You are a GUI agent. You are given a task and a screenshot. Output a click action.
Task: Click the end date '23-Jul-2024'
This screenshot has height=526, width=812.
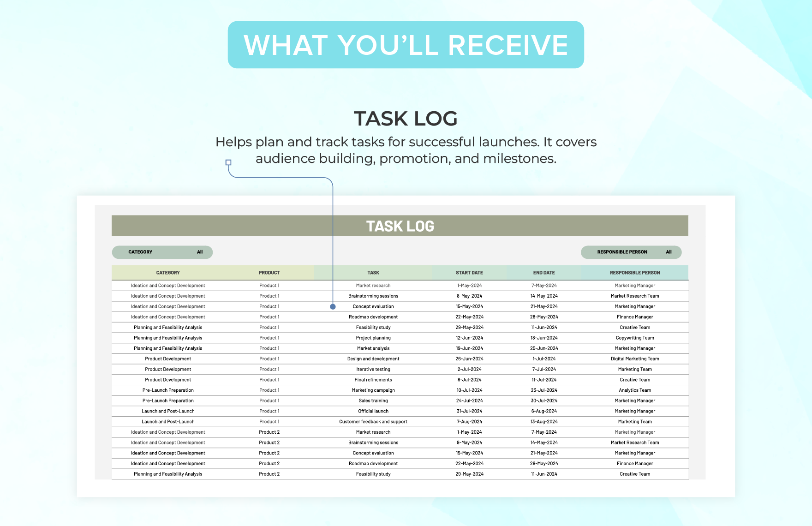pyautogui.click(x=544, y=390)
